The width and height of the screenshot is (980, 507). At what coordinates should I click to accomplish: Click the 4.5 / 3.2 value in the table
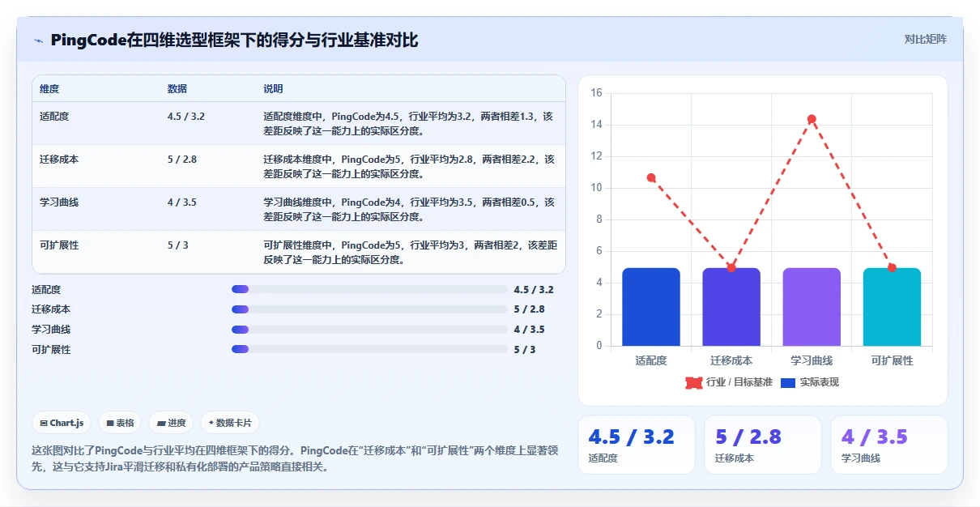[x=186, y=117]
